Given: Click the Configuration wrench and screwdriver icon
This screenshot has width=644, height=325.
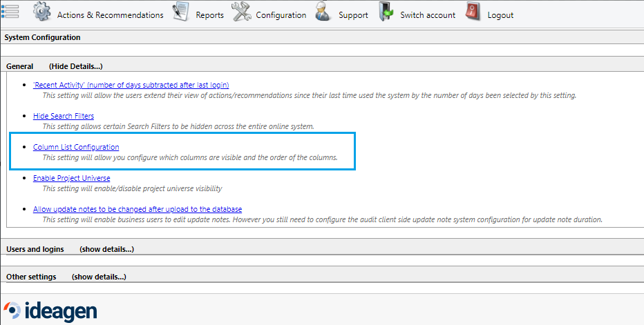Looking at the screenshot, I should point(241,12).
